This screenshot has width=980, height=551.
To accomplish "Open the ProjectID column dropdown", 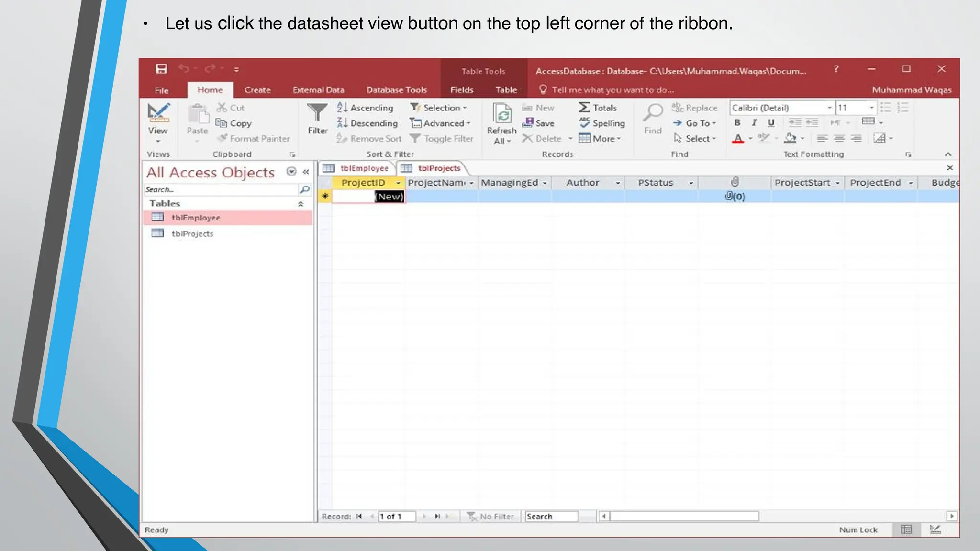I will 398,183.
